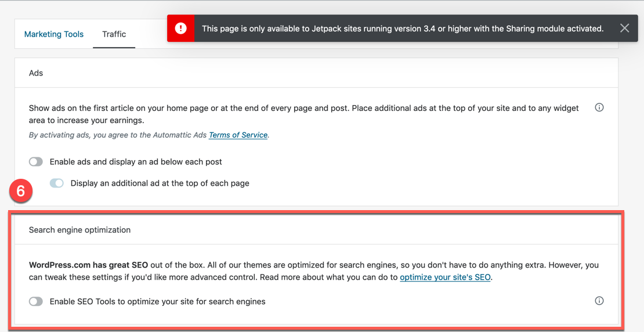Follow the optimize your site's SEO link
The width and height of the screenshot is (644, 332).
445,277
